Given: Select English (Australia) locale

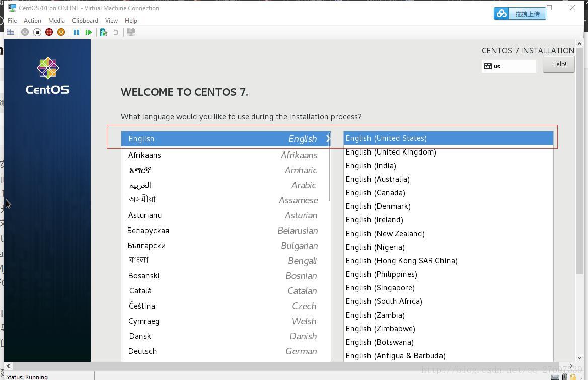Looking at the screenshot, I should click(448, 179).
